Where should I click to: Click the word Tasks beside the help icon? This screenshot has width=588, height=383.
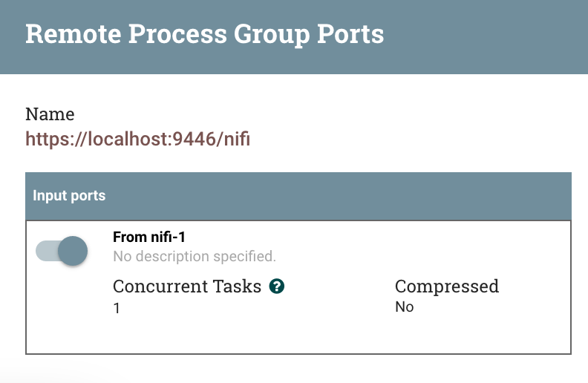point(236,287)
